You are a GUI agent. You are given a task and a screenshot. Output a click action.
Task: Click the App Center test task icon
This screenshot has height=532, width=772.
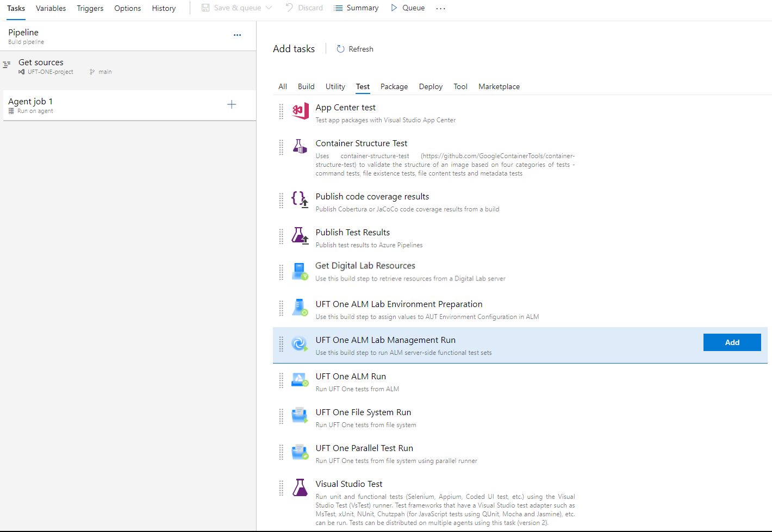pyautogui.click(x=300, y=111)
